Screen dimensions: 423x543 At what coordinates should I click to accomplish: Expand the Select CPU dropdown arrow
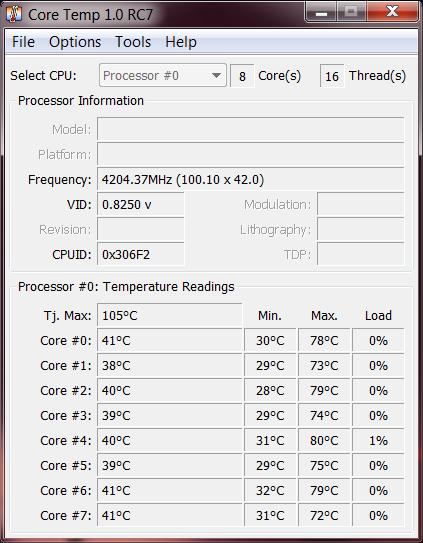pos(216,75)
